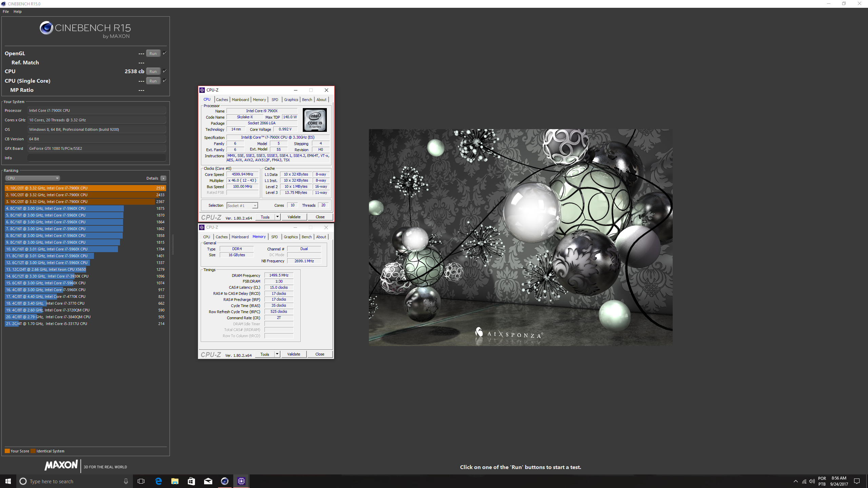Click the MAXON logo at the bottom
The height and width of the screenshot is (488, 868).
[61, 465]
